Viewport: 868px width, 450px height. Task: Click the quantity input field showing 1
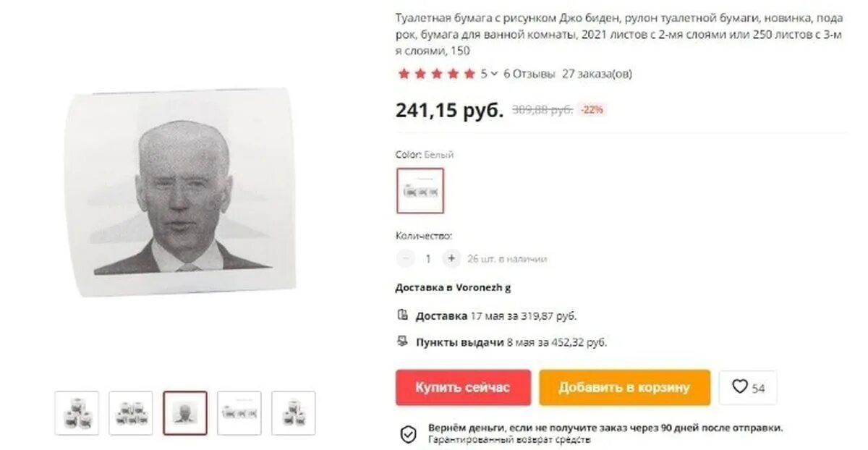click(428, 258)
